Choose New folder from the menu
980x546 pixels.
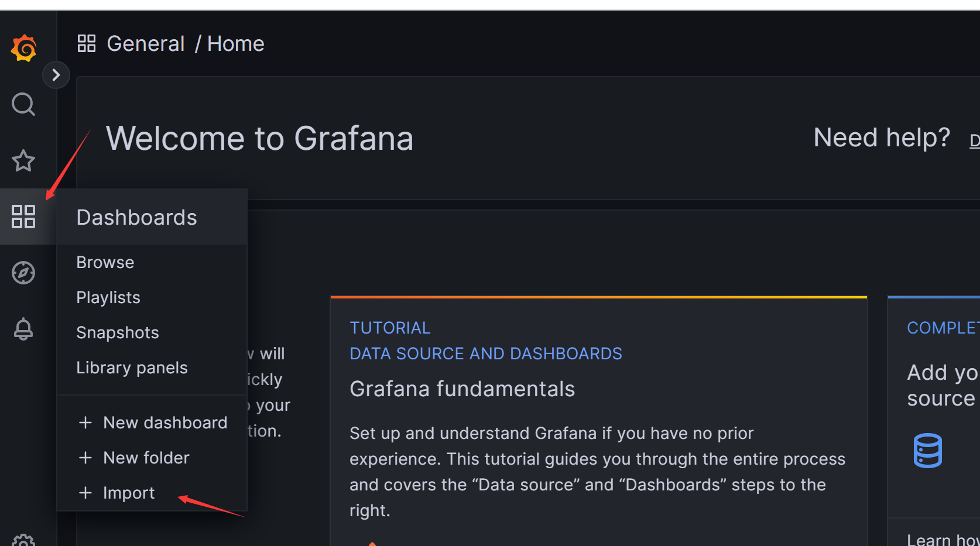coord(133,458)
